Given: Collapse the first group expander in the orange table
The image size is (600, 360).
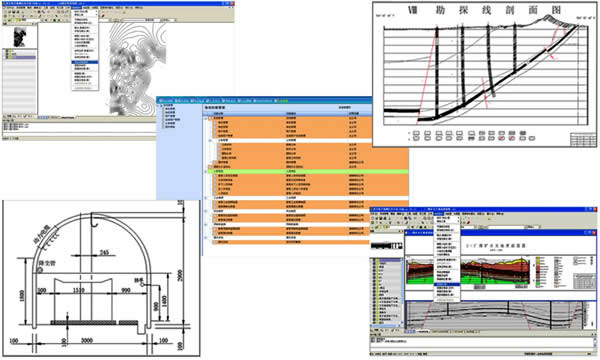Looking at the screenshot, I should tap(206, 119).
